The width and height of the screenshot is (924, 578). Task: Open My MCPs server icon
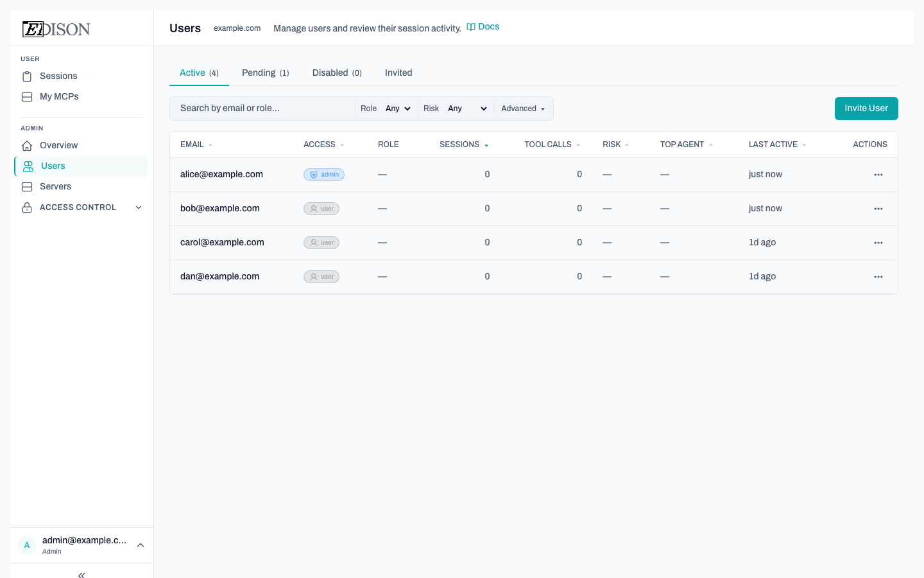pyautogui.click(x=27, y=97)
